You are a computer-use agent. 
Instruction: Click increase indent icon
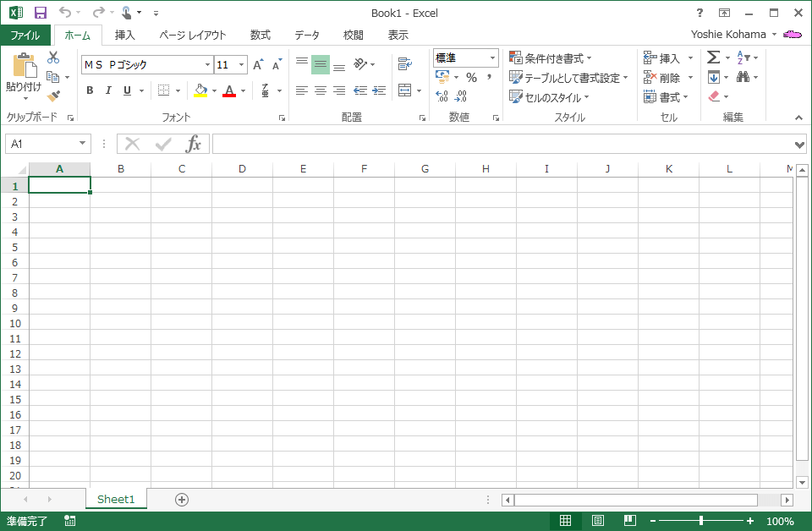coord(379,90)
